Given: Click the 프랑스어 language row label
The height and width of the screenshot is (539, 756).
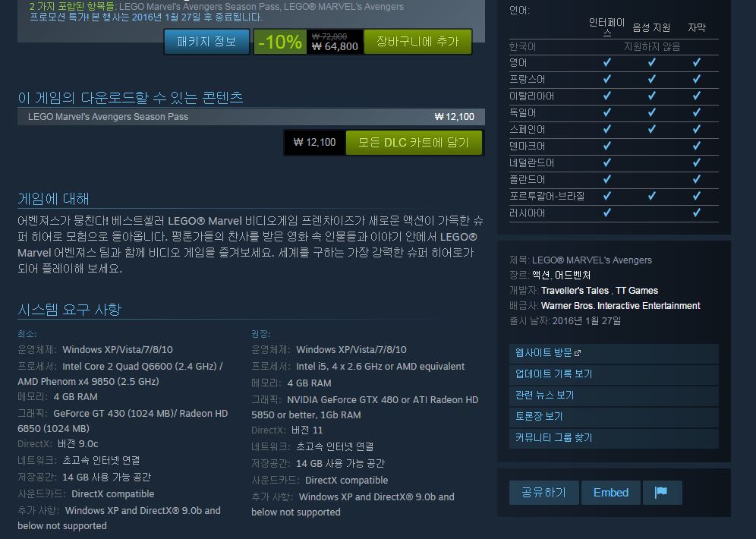Looking at the screenshot, I should point(527,79).
